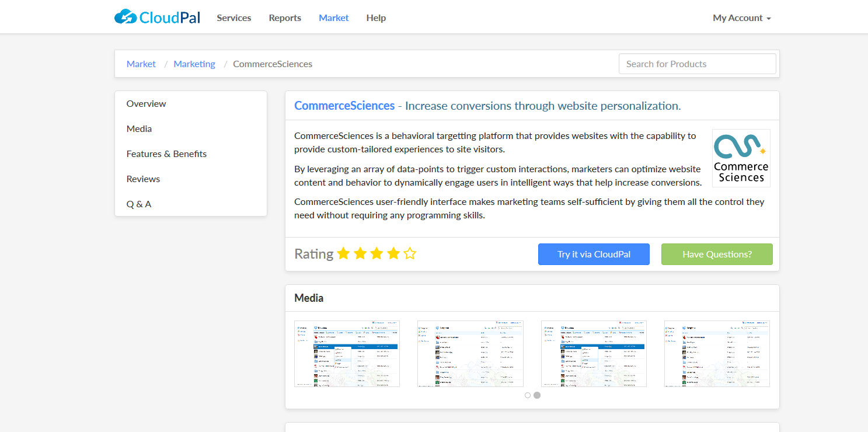
Task: Go to the Market nav tab
Action: pyautogui.click(x=334, y=18)
